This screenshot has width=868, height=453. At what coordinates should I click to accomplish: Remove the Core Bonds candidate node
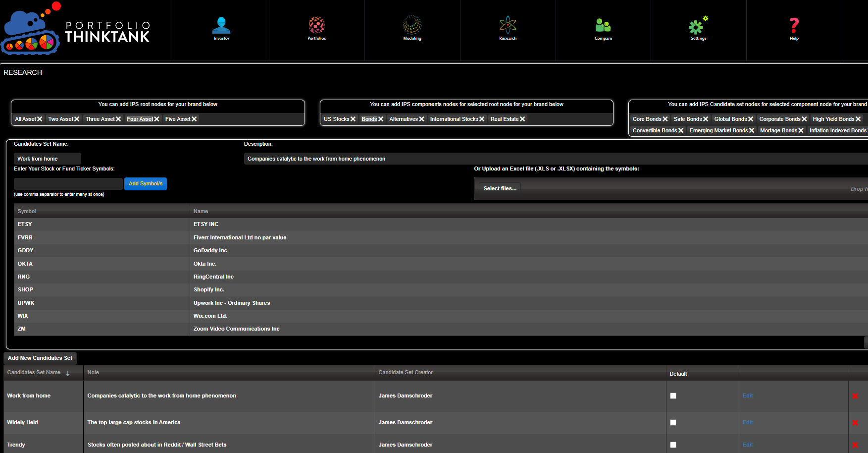pos(665,119)
